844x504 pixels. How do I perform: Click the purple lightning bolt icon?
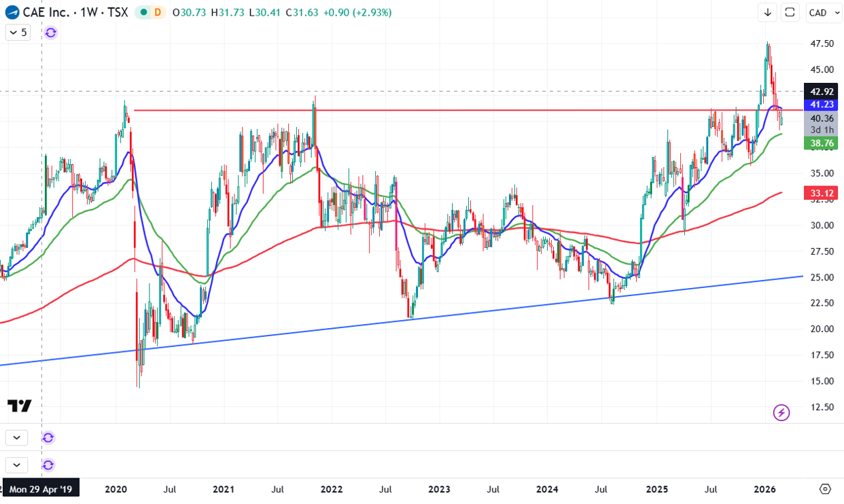781,412
